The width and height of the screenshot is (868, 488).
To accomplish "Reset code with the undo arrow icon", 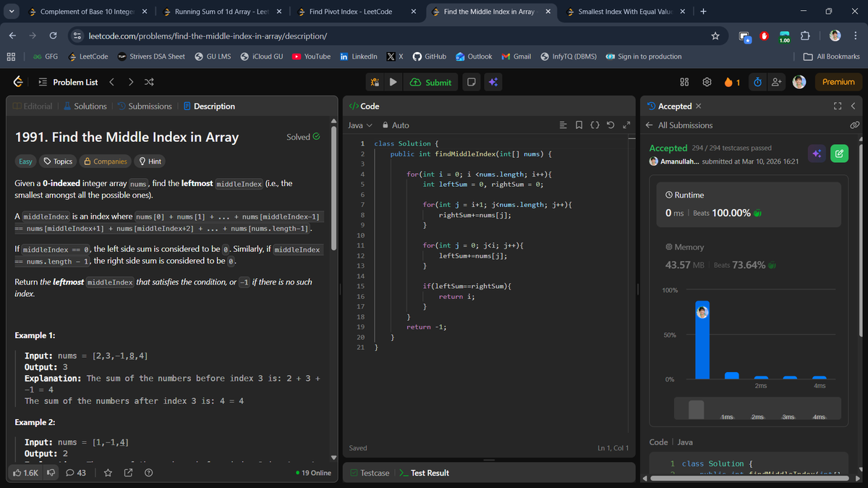I will pyautogui.click(x=611, y=125).
